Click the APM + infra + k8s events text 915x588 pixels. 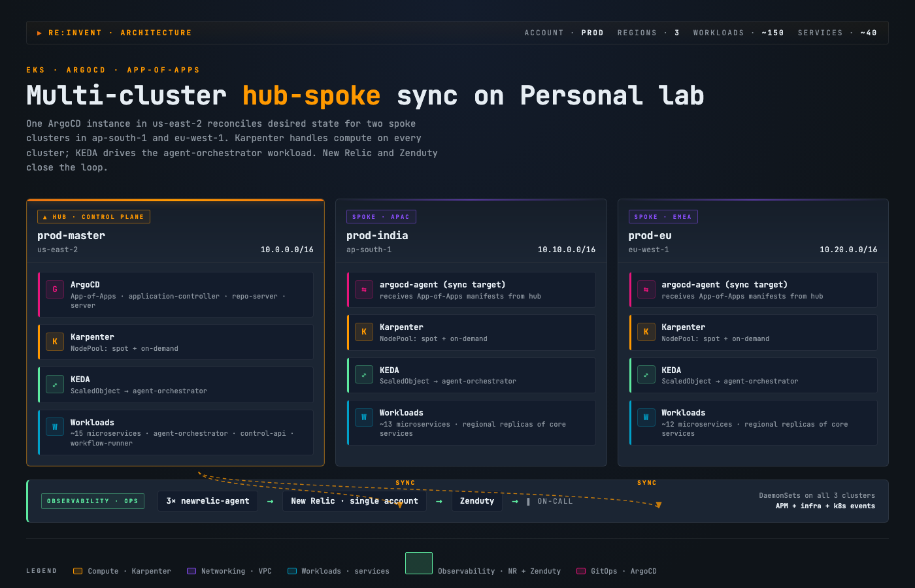click(x=825, y=506)
